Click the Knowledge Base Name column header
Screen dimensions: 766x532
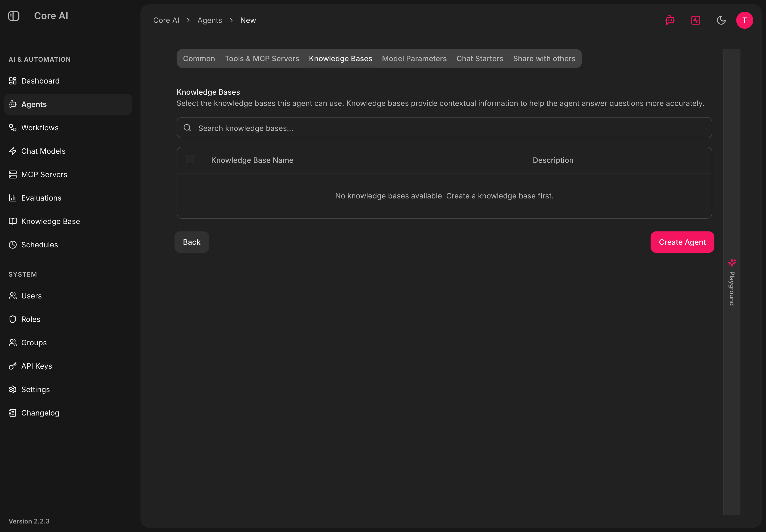coord(252,160)
